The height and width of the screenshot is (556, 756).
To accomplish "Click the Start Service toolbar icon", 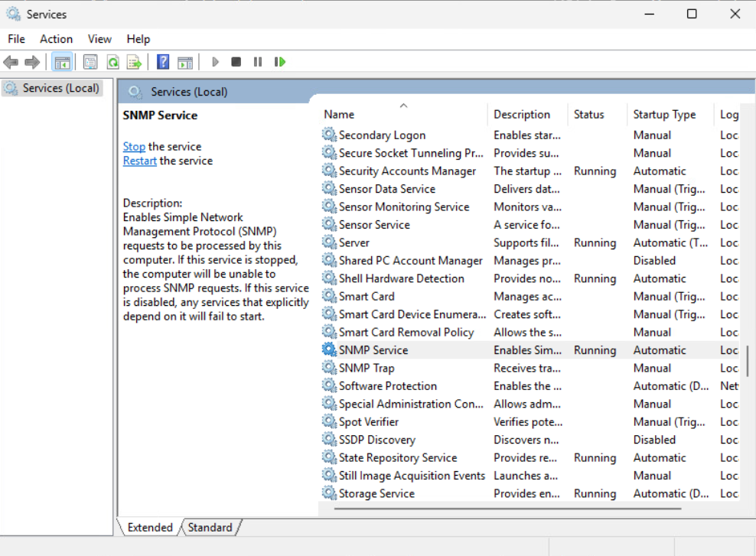I will coord(215,61).
